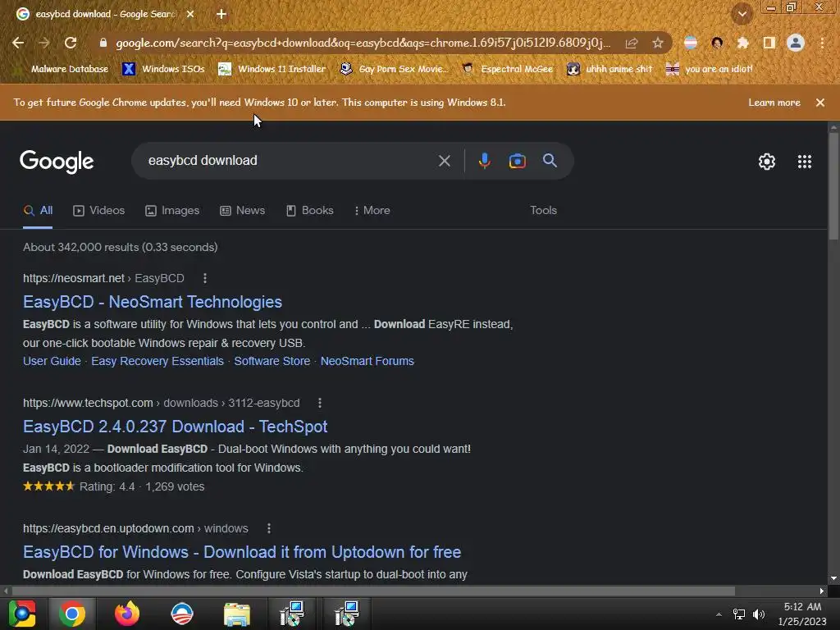
Task: Open the EasyBCD 2.4.0.237 Download TechSpot result
Action: [176, 427]
